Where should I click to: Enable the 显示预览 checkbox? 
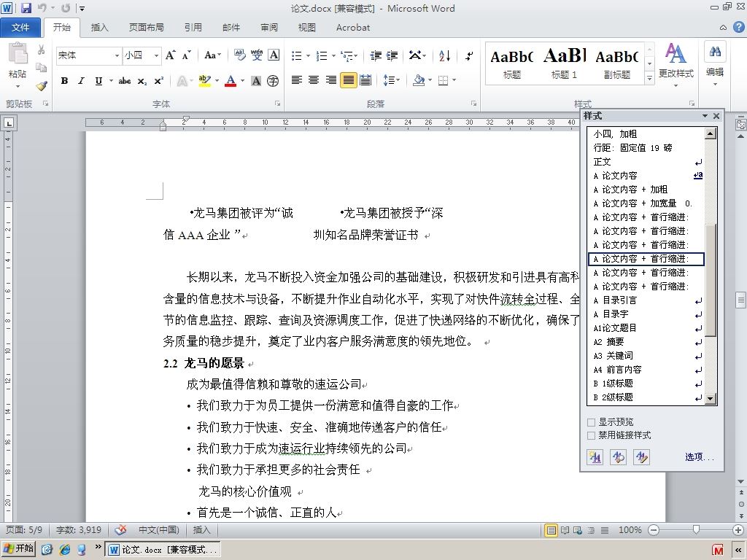click(x=592, y=422)
